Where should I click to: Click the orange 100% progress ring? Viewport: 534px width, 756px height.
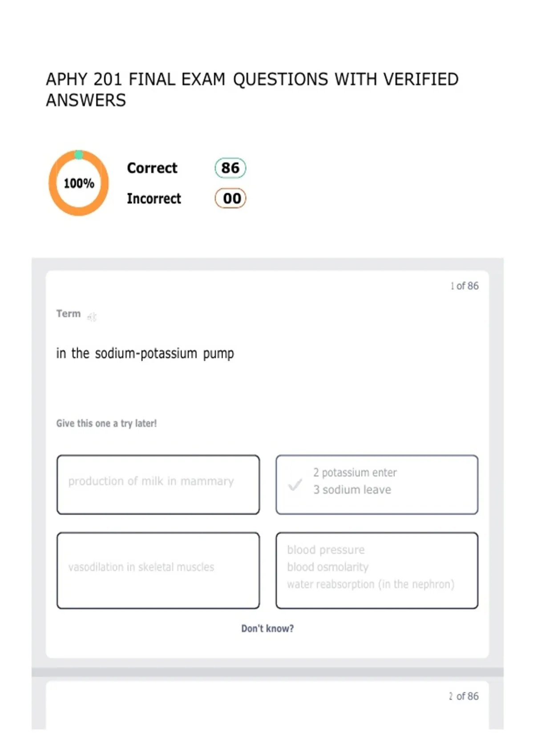pyautogui.click(x=78, y=183)
